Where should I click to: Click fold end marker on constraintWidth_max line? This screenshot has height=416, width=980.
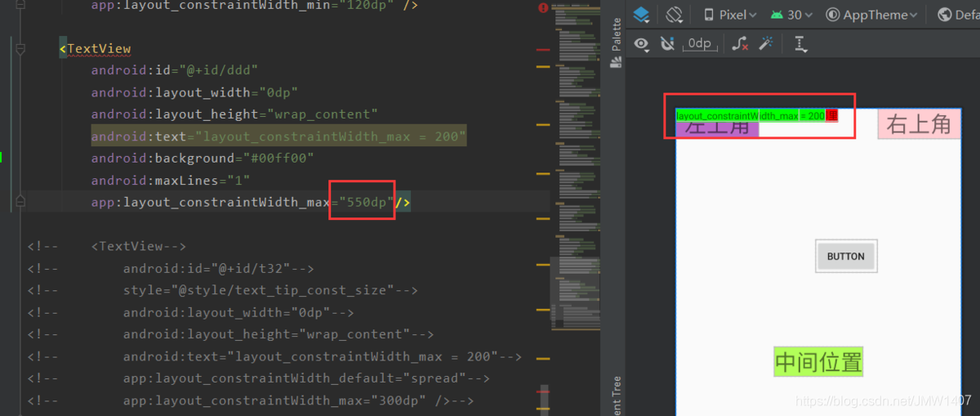pos(20,201)
